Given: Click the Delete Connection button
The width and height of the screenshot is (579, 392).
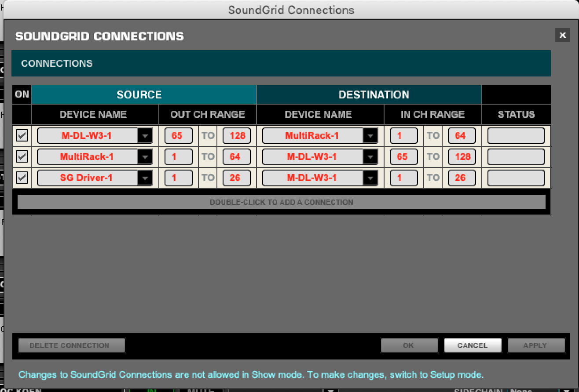Looking at the screenshot, I should point(71,345).
